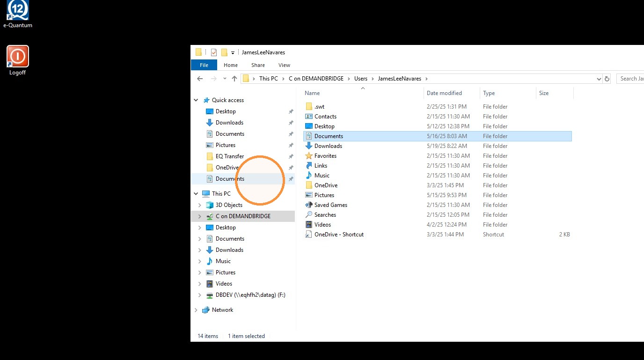
Task: Click Downloads under This PC
Action: [229, 250]
